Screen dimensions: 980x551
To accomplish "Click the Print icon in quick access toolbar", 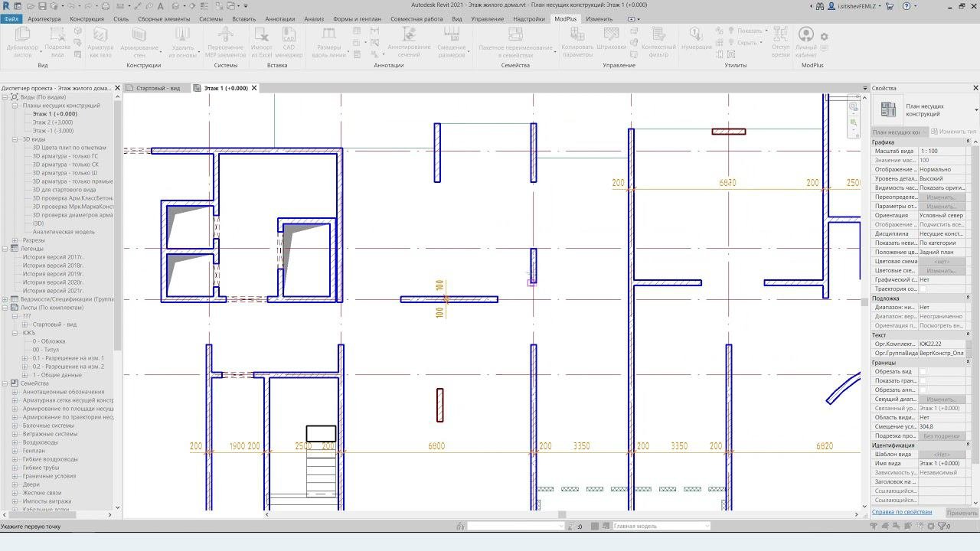I will tap(106, 6).
